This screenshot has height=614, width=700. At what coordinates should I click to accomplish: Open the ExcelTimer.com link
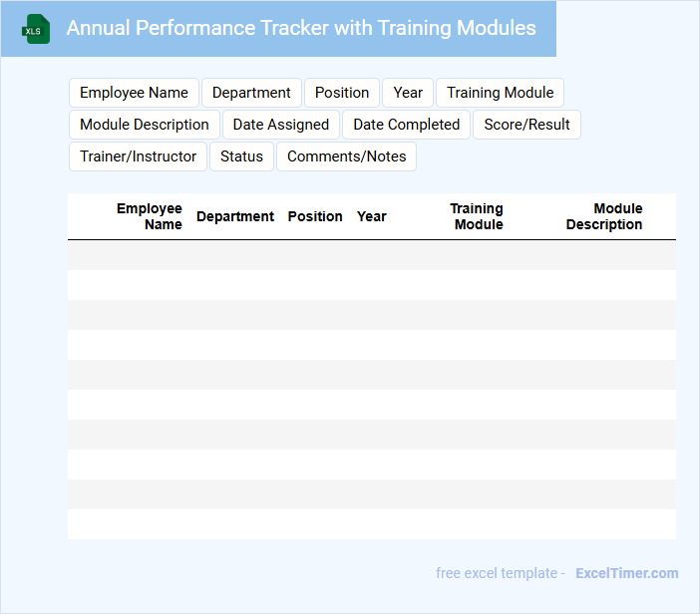coord(626,573)
